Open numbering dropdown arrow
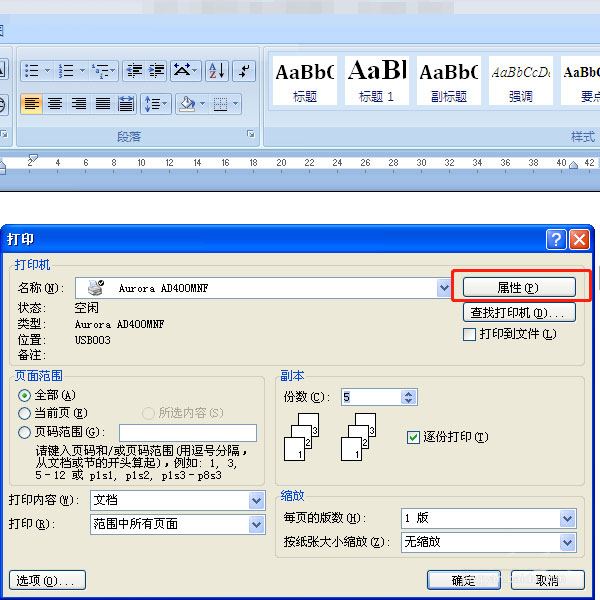Viewport: 600px width, 600px height. [82, 71]
